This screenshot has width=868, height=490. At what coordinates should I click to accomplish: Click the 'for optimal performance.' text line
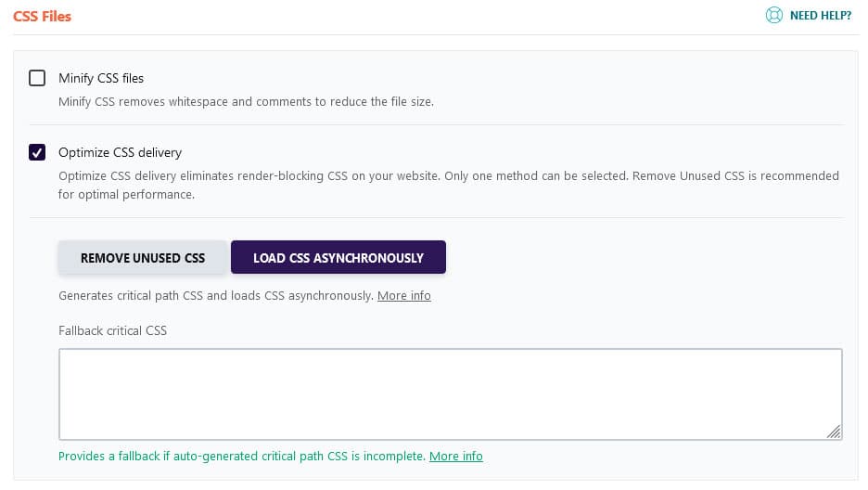tap(126, 195)
